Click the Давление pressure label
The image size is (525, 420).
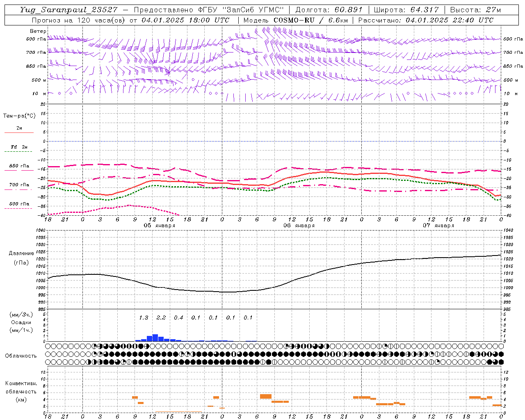pyautogui.click(x=21, y=253)
